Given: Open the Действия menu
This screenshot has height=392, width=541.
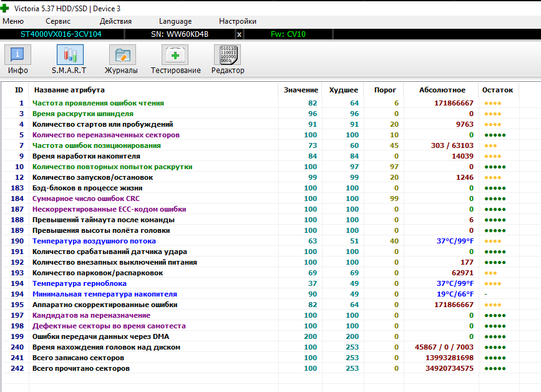Looking at the screenshot, I should 115,21.
